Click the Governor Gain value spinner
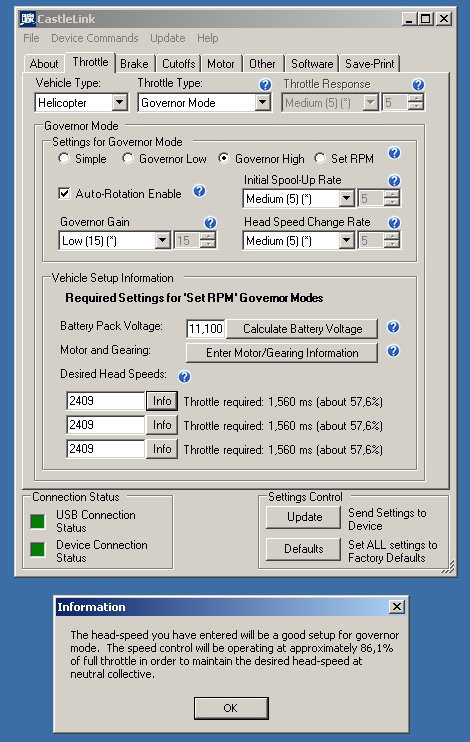The height and width of the screenshot is (742, 470). click(208, 240)
